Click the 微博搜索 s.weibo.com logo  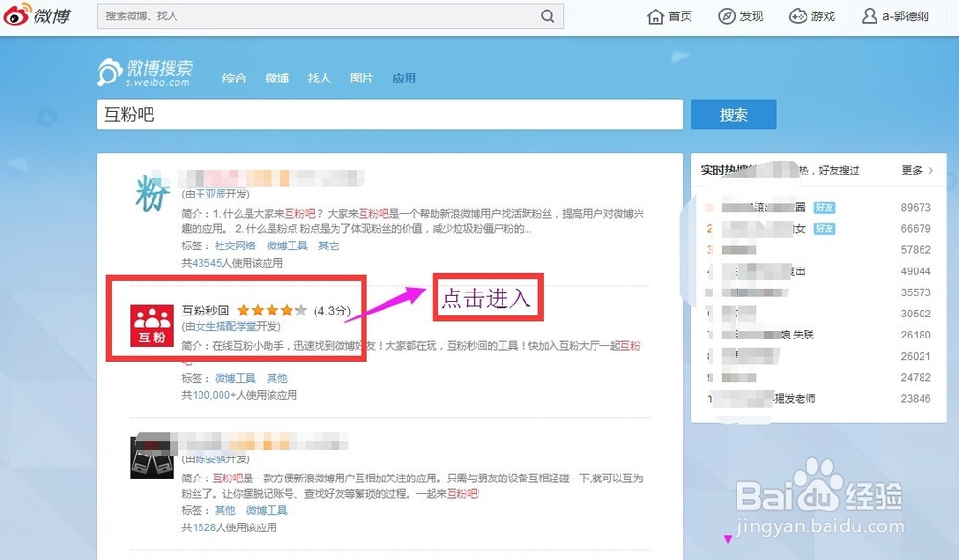(146, 73)
